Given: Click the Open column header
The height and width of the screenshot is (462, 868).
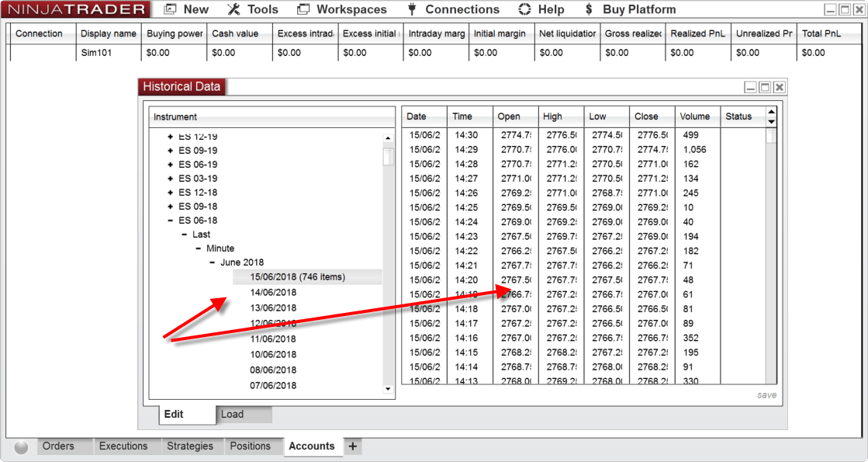Looking at the screenshot, I should [515, 116].
